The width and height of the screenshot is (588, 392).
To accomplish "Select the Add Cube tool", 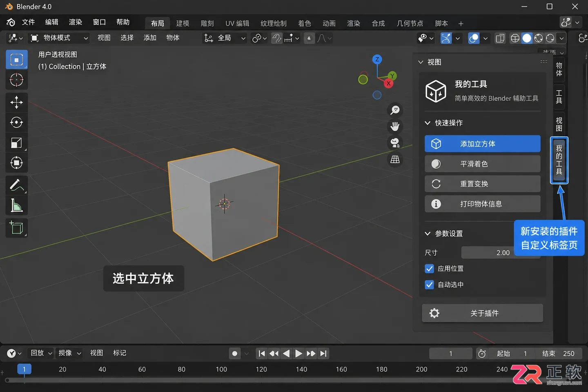I will 16,227.
